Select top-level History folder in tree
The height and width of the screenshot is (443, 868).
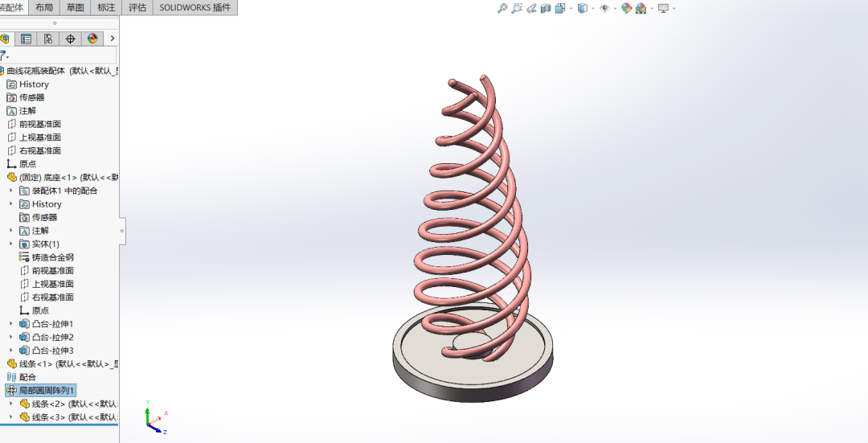tap(27, 84)
